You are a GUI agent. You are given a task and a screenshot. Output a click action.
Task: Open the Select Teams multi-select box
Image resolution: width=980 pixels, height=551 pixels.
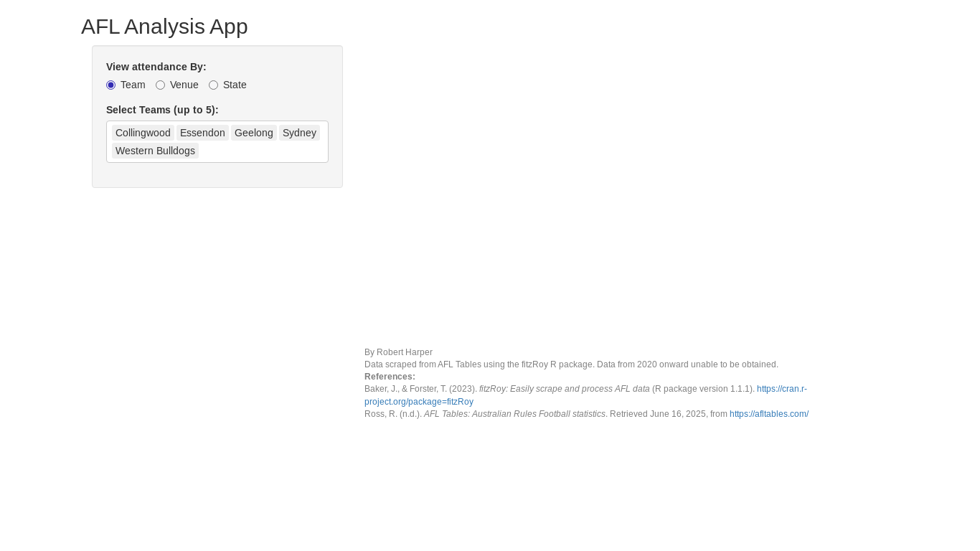(x=217, y=142)
